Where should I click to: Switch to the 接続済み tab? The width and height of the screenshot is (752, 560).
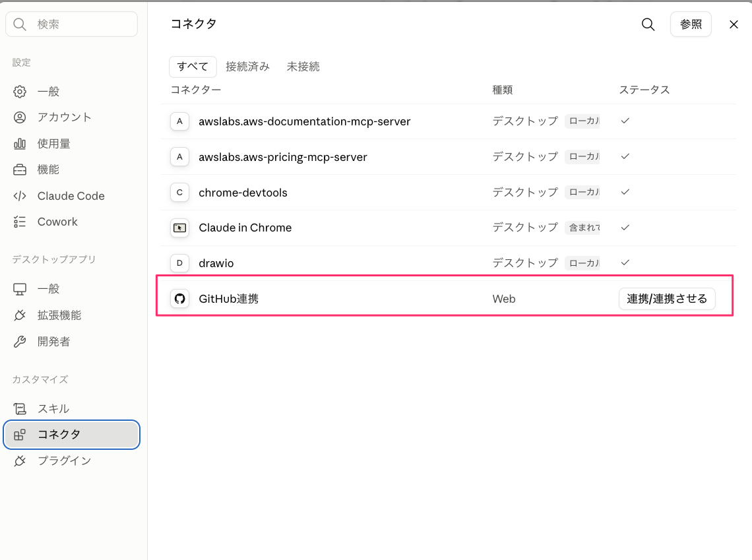pos(247,67)
